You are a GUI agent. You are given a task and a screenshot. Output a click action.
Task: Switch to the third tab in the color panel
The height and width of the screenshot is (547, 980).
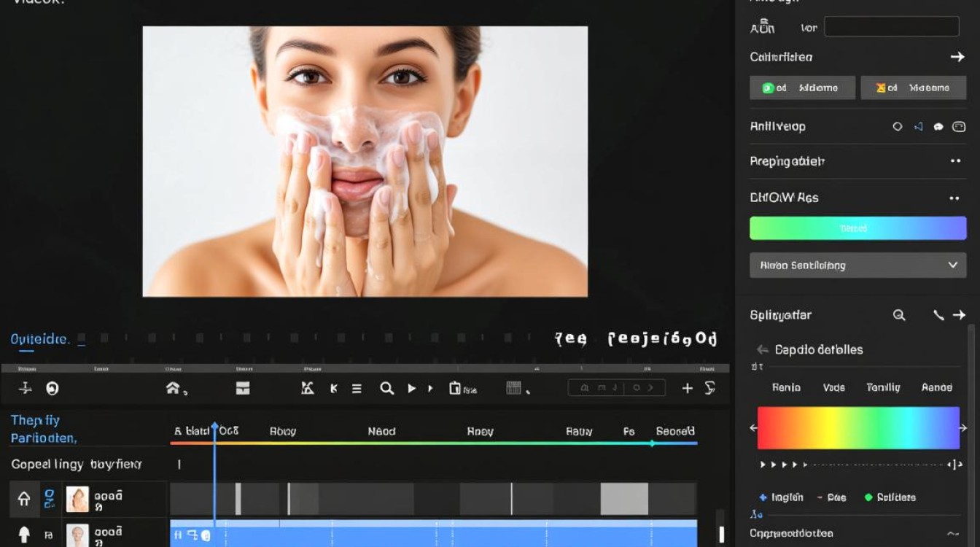[x=883, y=387]
